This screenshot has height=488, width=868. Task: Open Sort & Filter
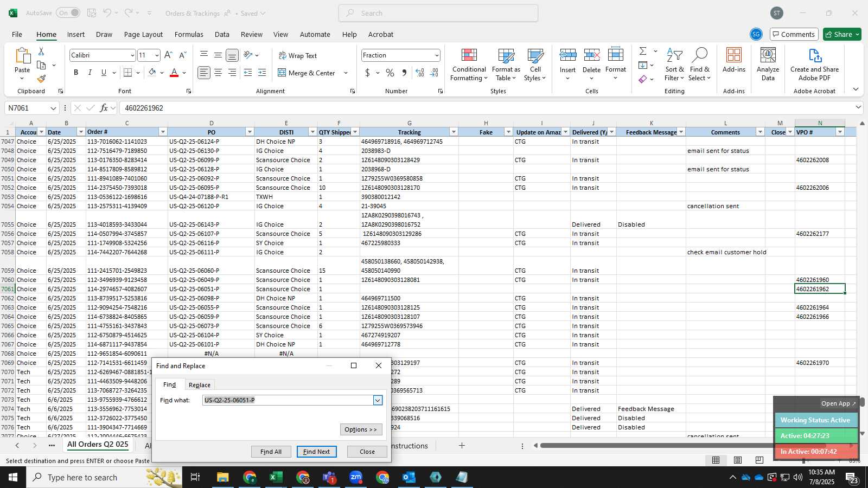point(674,65)
